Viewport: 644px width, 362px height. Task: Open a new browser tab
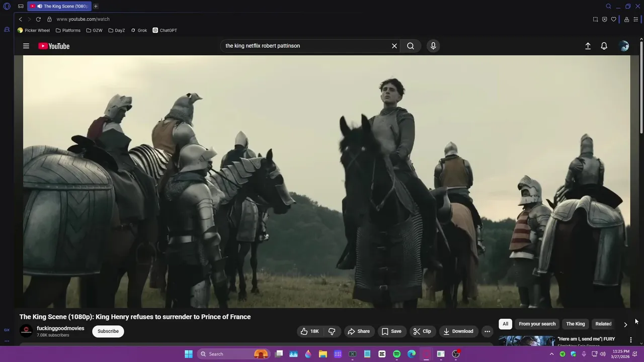96,6
